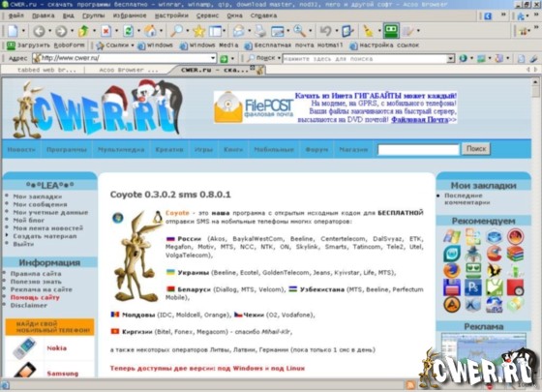
Task: Open the Файловая Почта banner link
Action: (419, 120)
